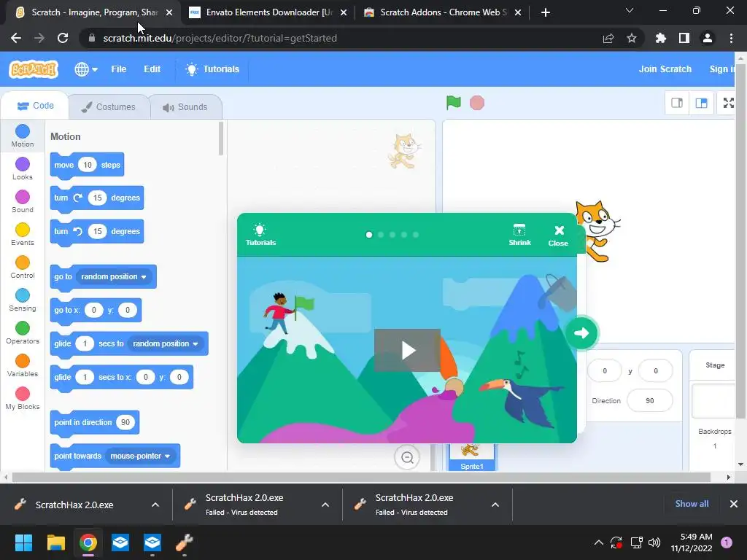Open the language globe menu
Image resolution: width=747 pixels, height=560 pixels.
tap(86, 69)
